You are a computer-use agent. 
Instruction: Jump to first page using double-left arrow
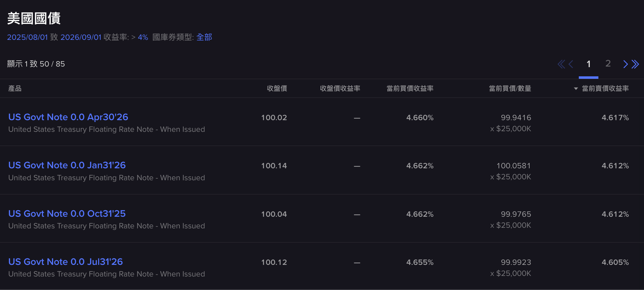click(561, 64)
